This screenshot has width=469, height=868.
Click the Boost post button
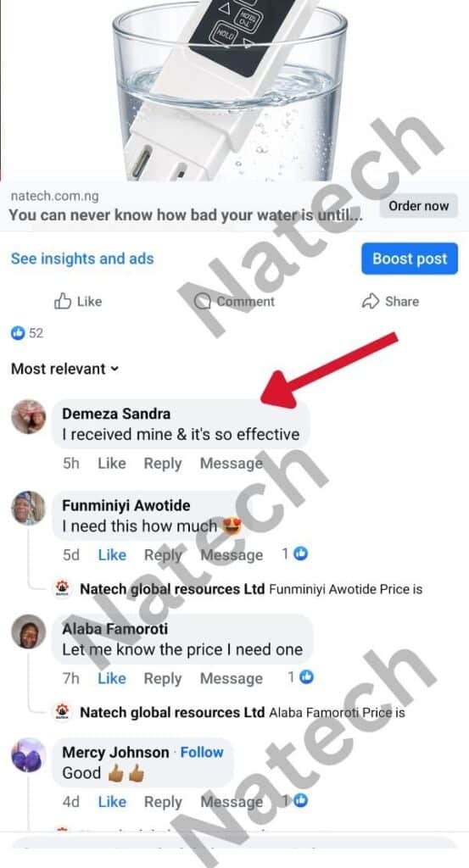tap(410, 259)
